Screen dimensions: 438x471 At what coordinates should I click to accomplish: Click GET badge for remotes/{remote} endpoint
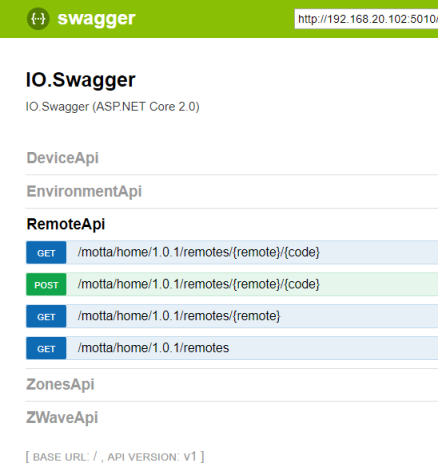[x=46, y=316]
